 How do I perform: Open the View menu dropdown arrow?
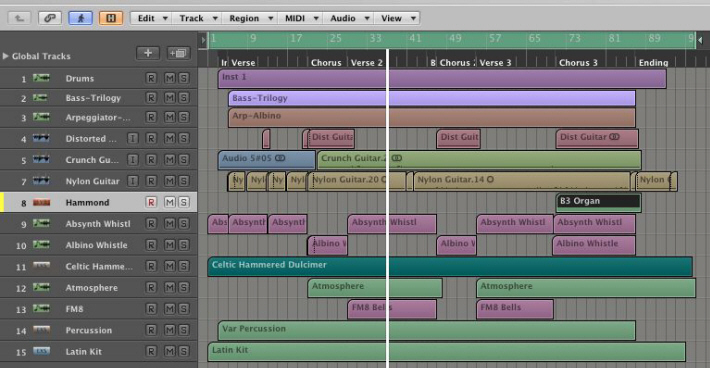click(x=413, y=19)
